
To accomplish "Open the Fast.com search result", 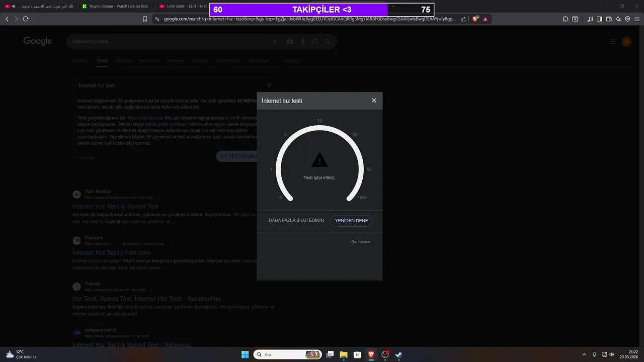I will [x=111, y=252].
